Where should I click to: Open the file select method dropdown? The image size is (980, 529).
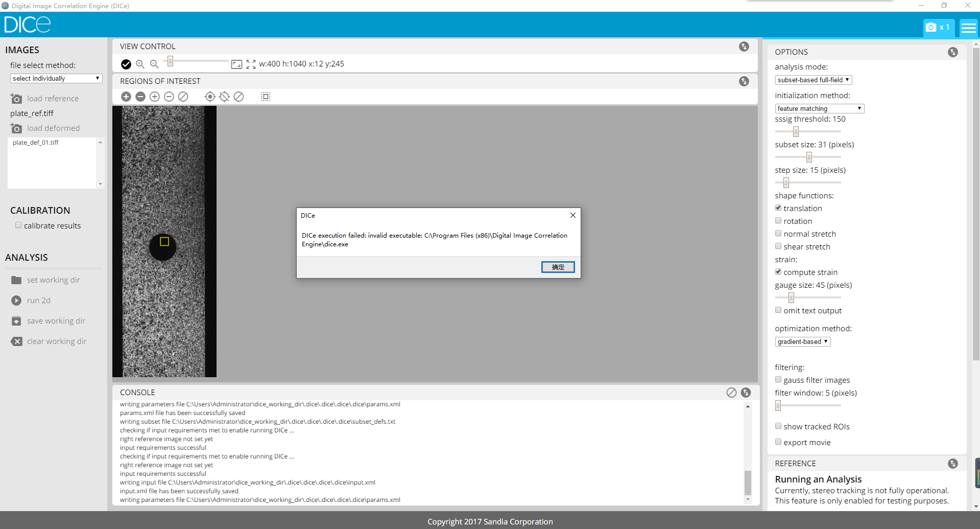56,78
